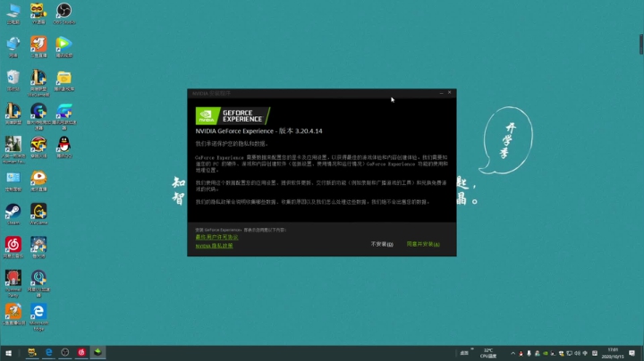Open the notification action center
The width and height of the screenshot is (644, 361).
(632, 353)
